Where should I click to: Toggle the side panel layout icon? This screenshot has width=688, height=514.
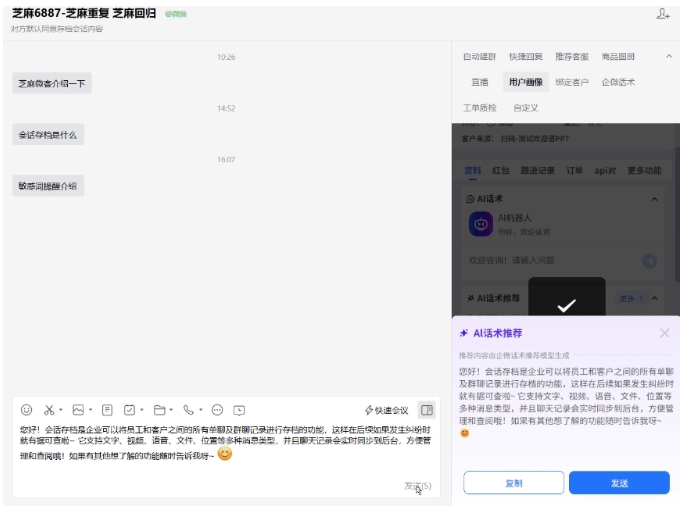click(427, 410)
